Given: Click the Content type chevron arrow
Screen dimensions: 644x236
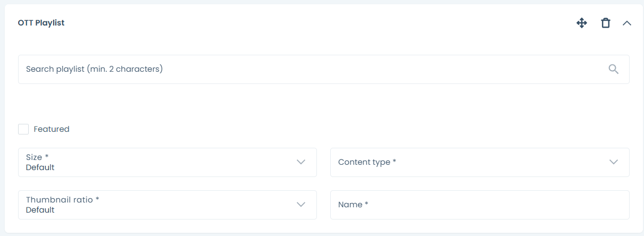Looking at the screenshot, I should [614, 162].
